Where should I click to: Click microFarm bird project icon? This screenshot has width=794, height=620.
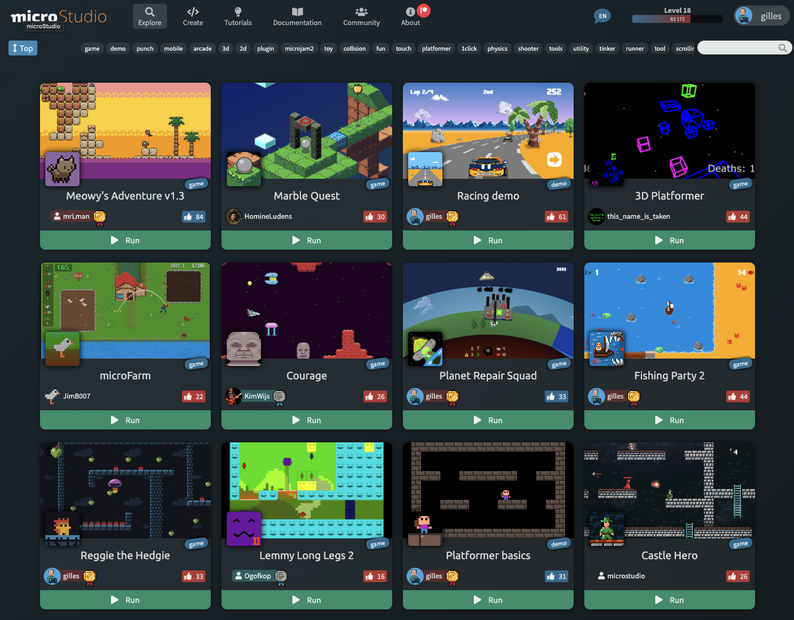(62, 348)
